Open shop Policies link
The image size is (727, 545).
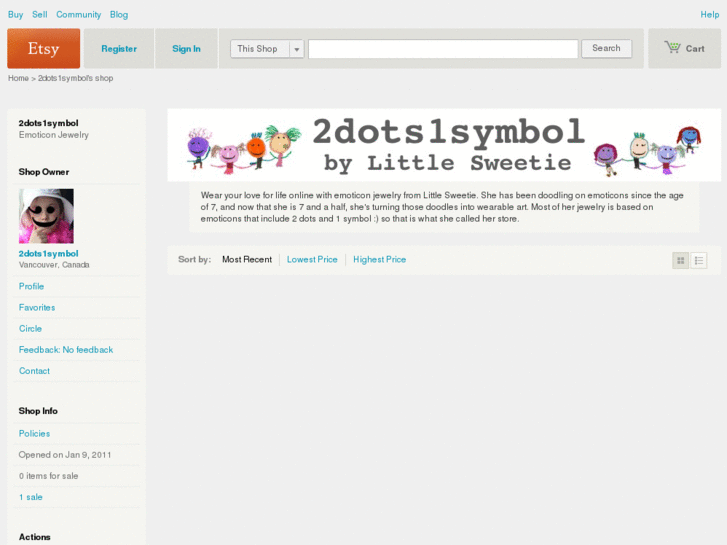34,434
